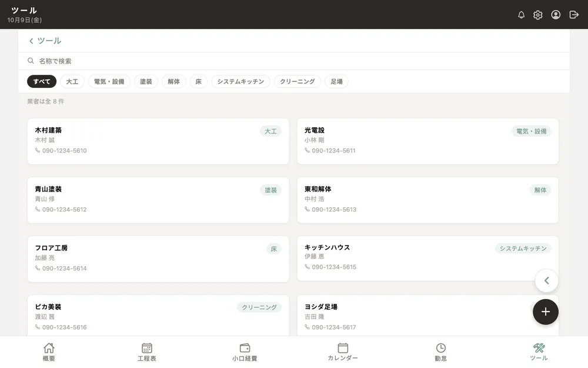Open the user account icon

[x=556, y=15]
